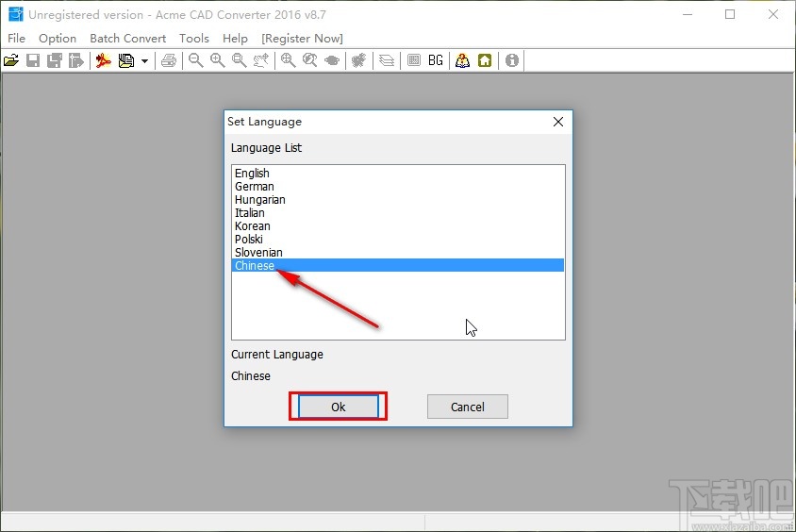Select Slovenian in the language list

coord(398,252)
